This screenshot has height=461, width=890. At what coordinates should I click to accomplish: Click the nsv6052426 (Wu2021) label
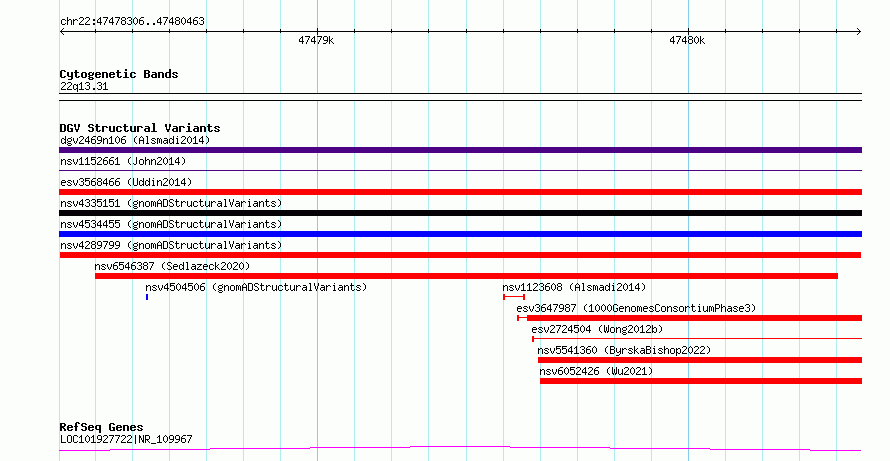(x=597, y=371)
